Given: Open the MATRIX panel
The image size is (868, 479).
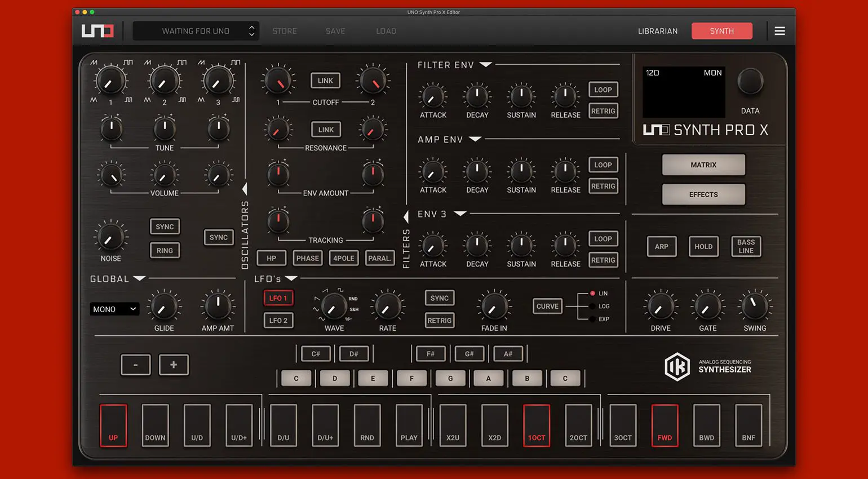Looking at the screenshot, I should pyautogui.click(x=703, y=165).
